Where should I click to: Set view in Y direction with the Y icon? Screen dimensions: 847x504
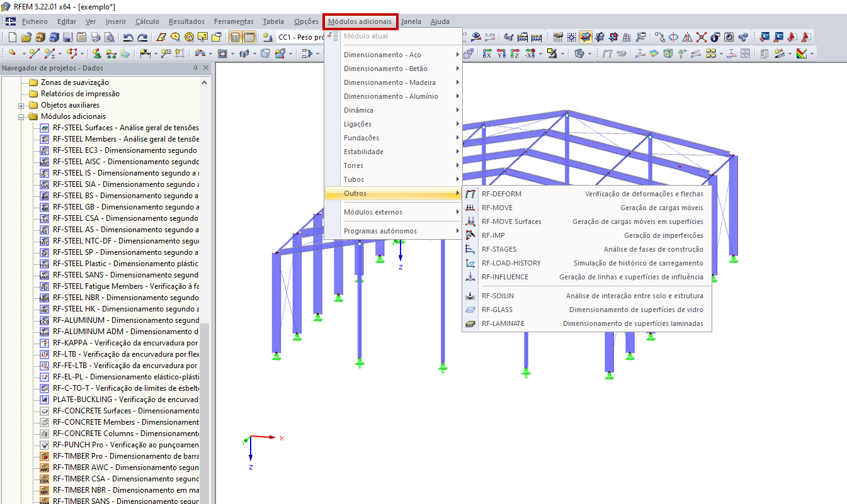pyautogui.click(x=501, y=53)
